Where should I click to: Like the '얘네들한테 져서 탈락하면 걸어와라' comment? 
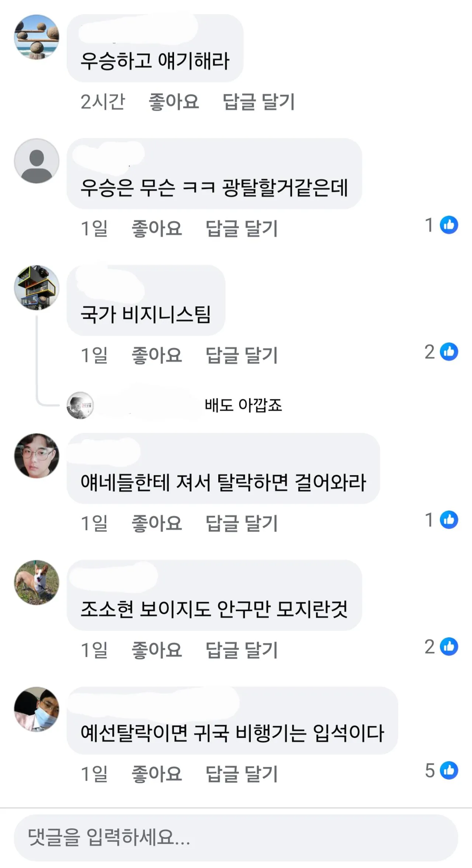coord(157,523)
